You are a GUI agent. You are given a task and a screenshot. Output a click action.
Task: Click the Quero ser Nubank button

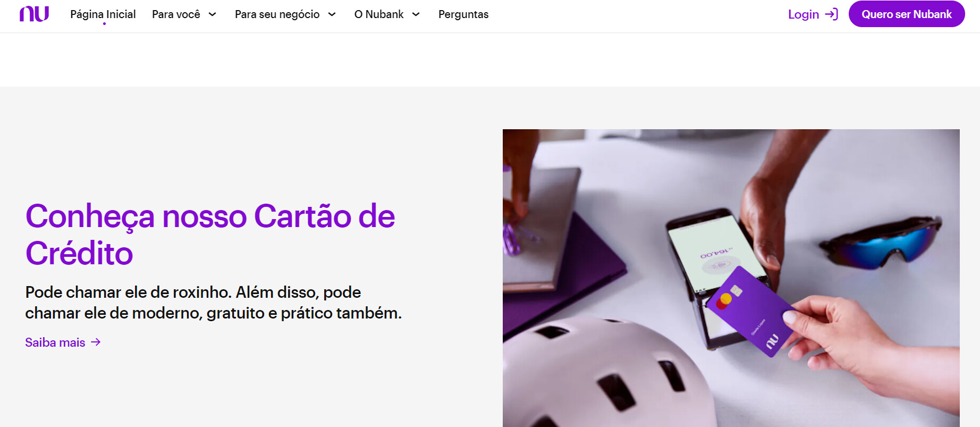pyautogui.click(x=907, y=14)
